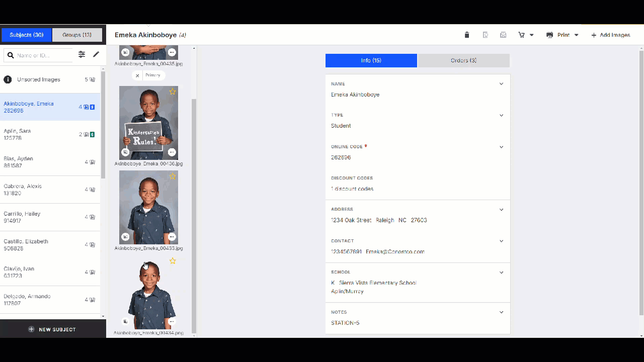This screenshot has height=362, width=644.
Task: Open the Unsorted Images row
Action: pyautogui.click(x=50, y=79)
